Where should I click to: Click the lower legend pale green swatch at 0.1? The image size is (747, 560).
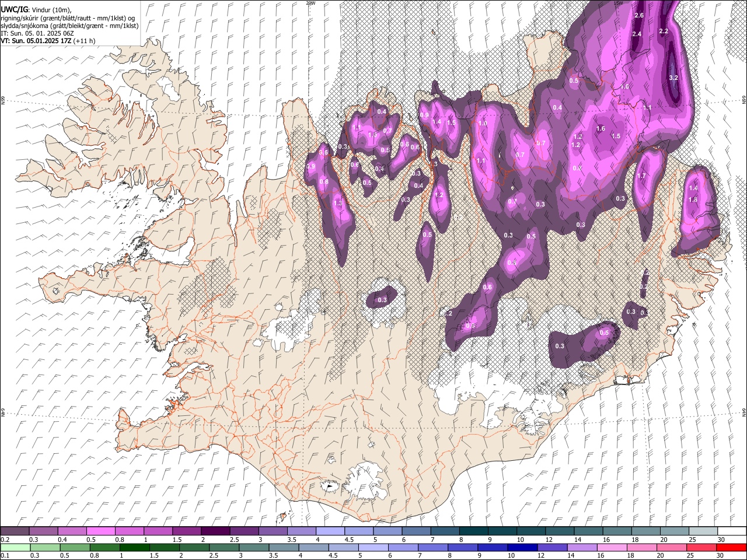(15, 547)
